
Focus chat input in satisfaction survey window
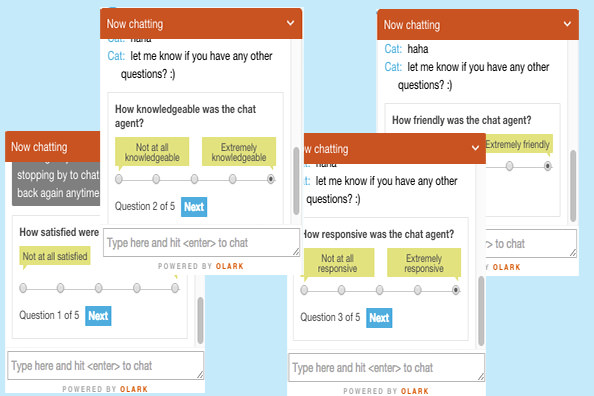tap(106, 366)
